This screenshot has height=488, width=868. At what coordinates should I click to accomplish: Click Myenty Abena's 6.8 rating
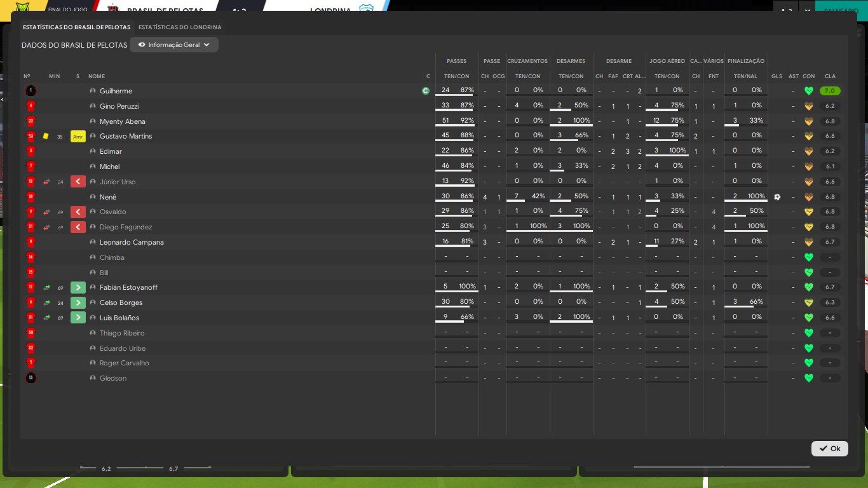(830, 121)
